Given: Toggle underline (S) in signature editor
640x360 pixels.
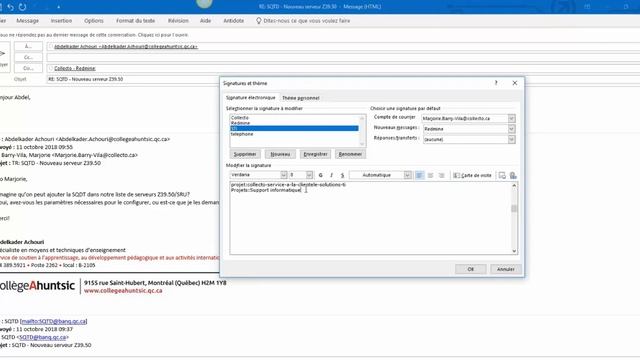Looking at the screenshot, I should pos(342,175).
